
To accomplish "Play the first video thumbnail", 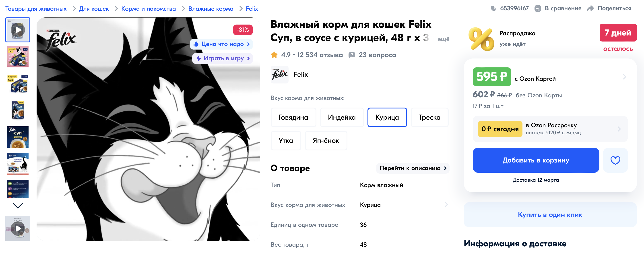I will pos(18,30).
